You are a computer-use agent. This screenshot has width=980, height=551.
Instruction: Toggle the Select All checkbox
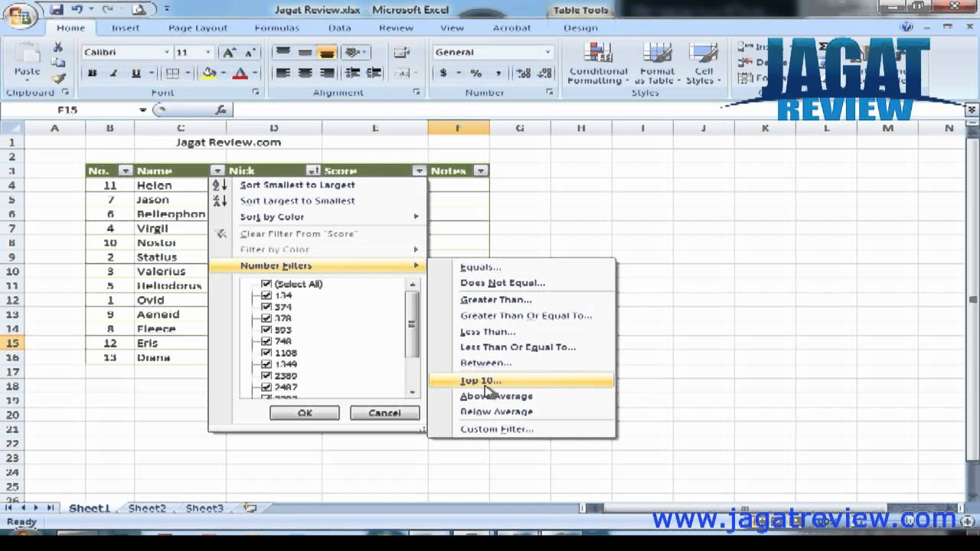coord(266,284)
